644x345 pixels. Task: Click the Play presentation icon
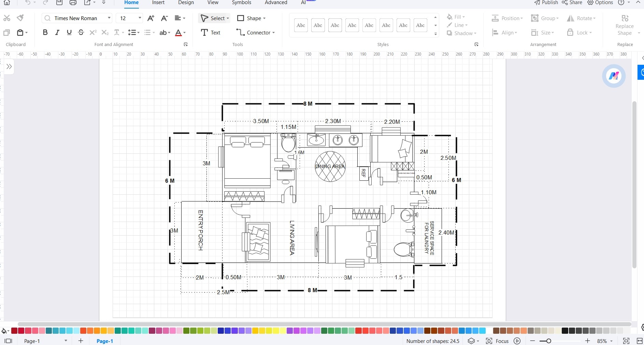517,341
